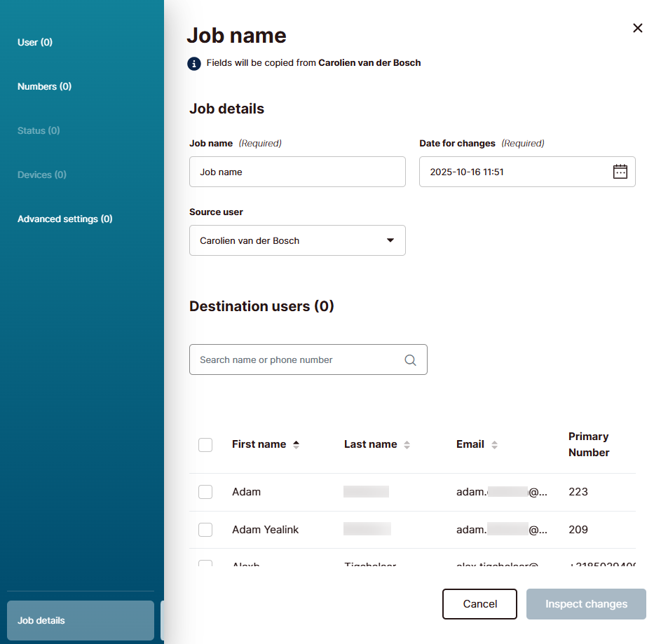Open the Date for changes field
Viewport: 654px width, 644px height.
515,172
